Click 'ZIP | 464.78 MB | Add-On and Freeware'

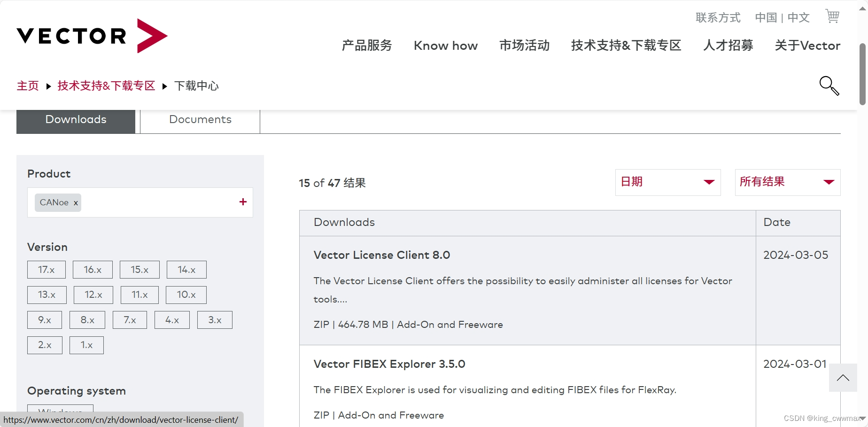(x=408, y=325)
